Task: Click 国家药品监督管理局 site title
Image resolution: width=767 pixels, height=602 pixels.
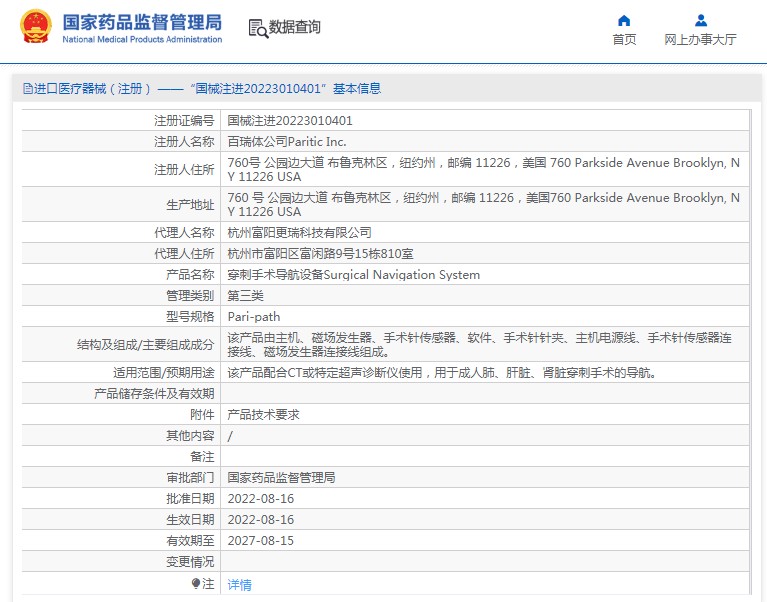Action: tap(142, 22)
